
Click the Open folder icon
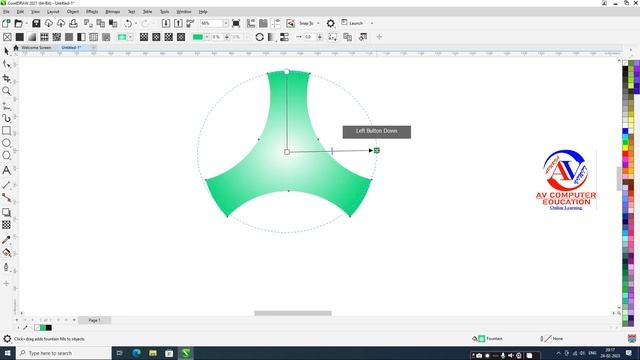pyautogui.click(x=18, y=23)
